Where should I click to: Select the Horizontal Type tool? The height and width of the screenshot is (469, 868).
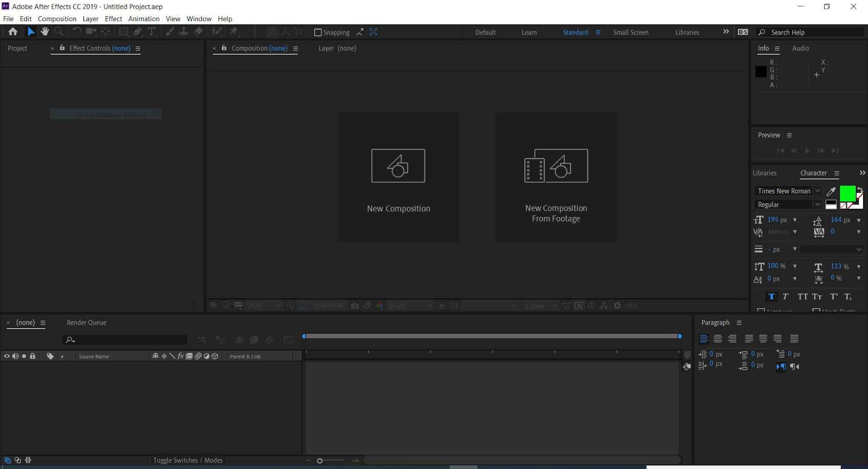pyautogui.click(x=152, y=32)
